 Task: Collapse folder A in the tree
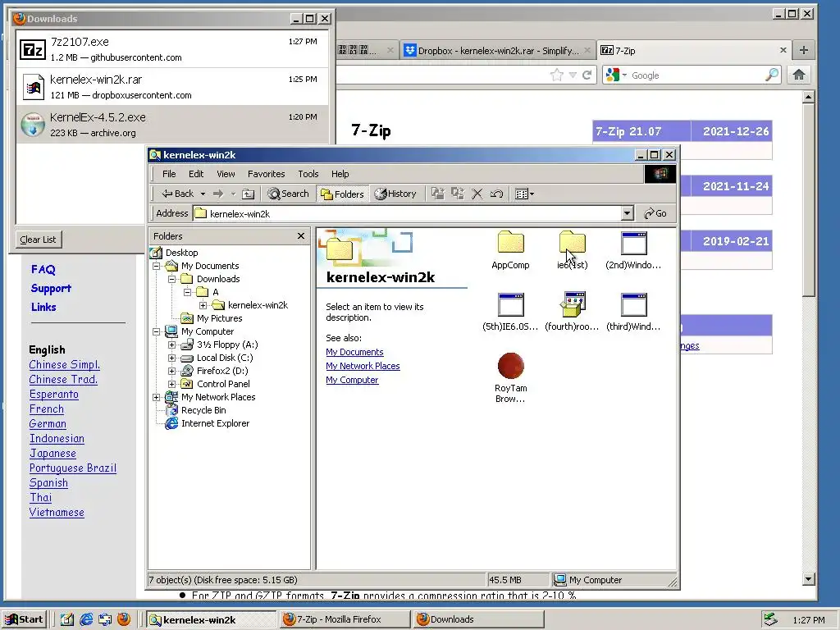point(188,292)
